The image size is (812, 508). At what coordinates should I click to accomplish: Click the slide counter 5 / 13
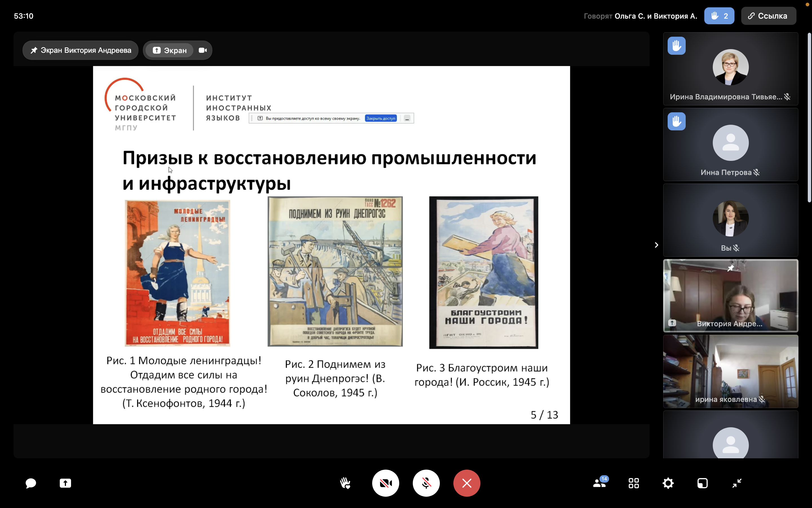pyautogui.click(x=544, y=415)
